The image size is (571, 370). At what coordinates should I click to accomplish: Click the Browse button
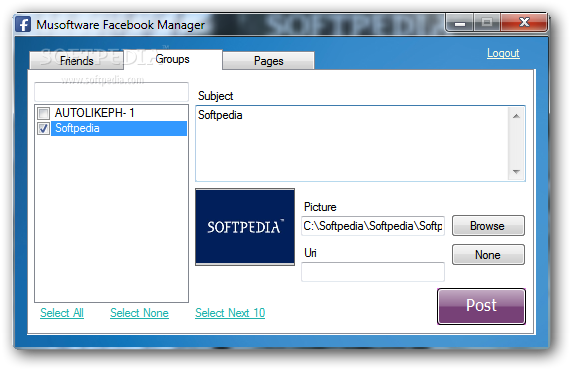pos(488,226)
